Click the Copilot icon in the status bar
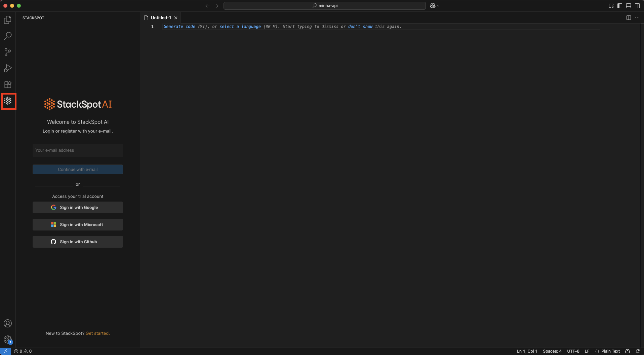This screenshot has height=355, width=644. pos(628,351)
